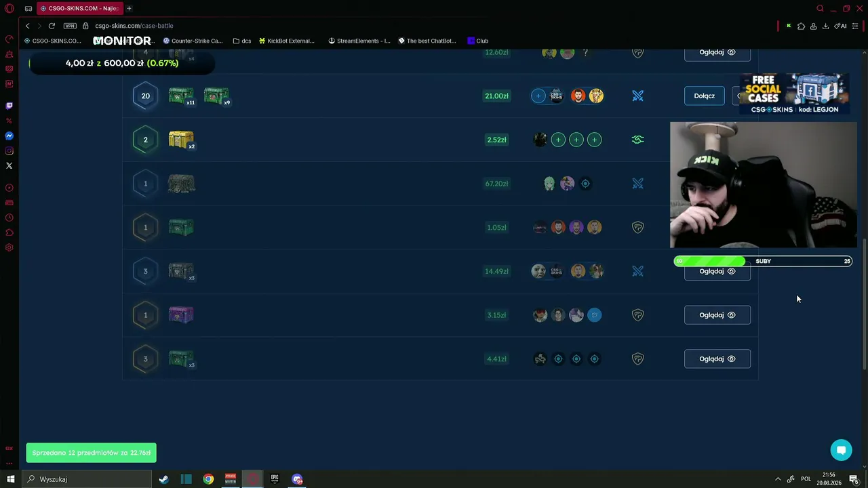This screenshot has height=488, width=868.
Task: Open the Windows notification center
Action: [x=854, y=479]
